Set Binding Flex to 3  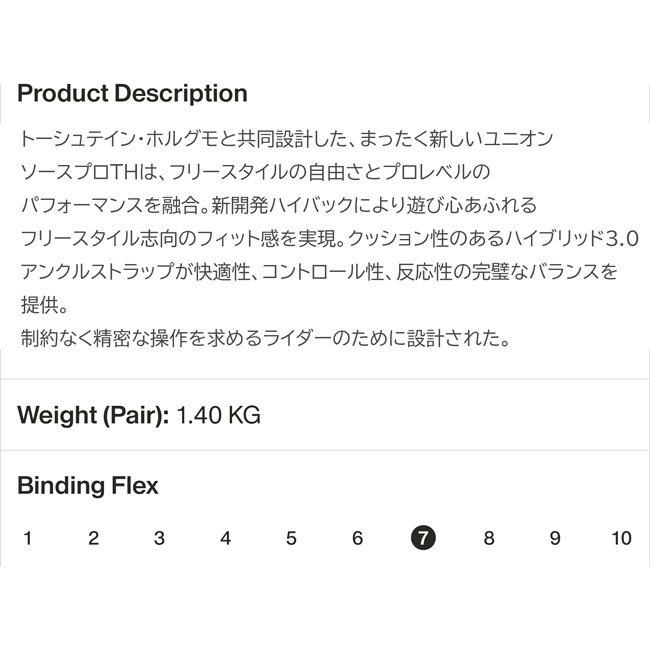pyautogui.click(x=159, y=538)
